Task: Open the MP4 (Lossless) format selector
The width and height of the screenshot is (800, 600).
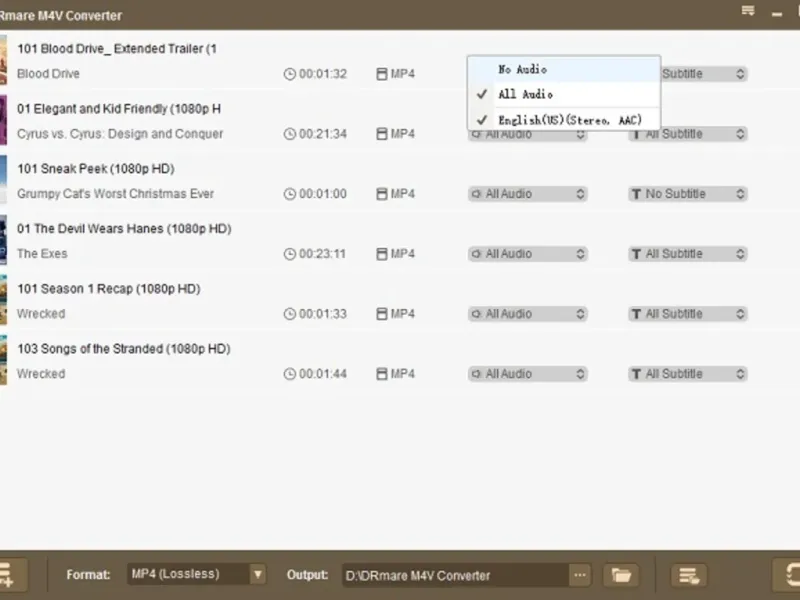Action: coord(196,574)
